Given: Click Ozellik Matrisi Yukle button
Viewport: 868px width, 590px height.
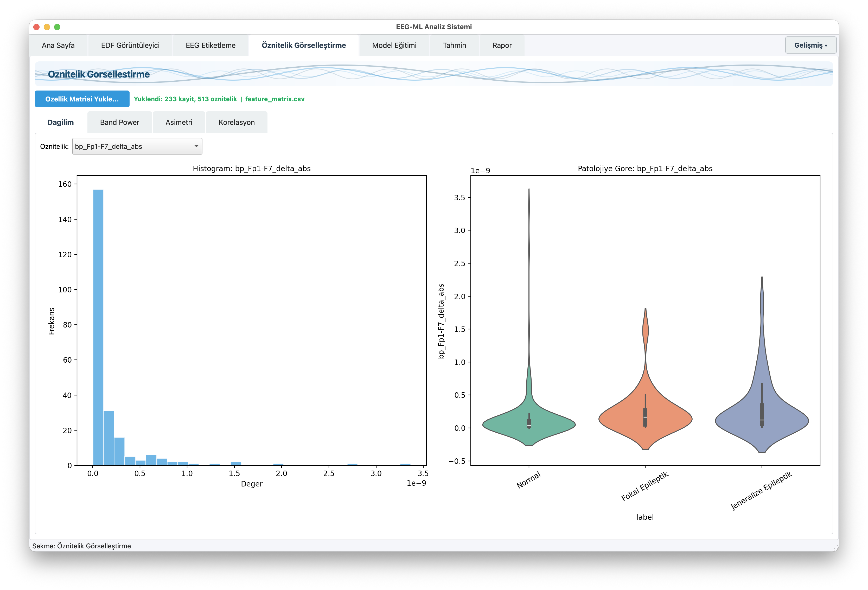Looking at the screenshot, I should coord(82,99).
